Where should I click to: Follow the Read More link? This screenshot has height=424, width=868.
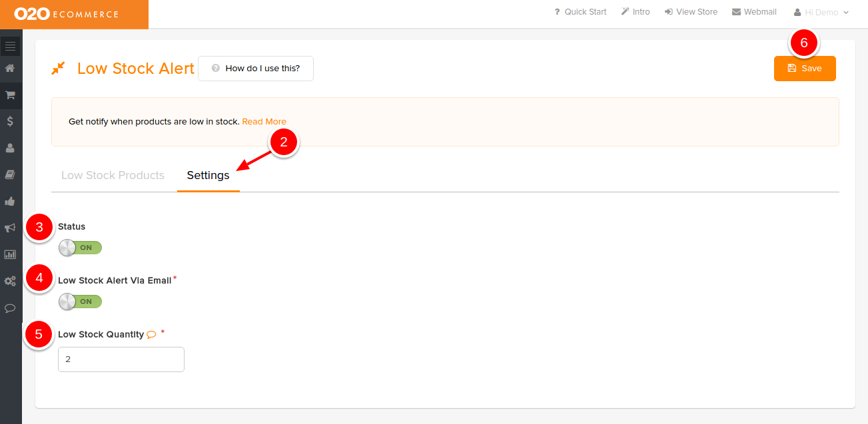[x=264, y=122]
